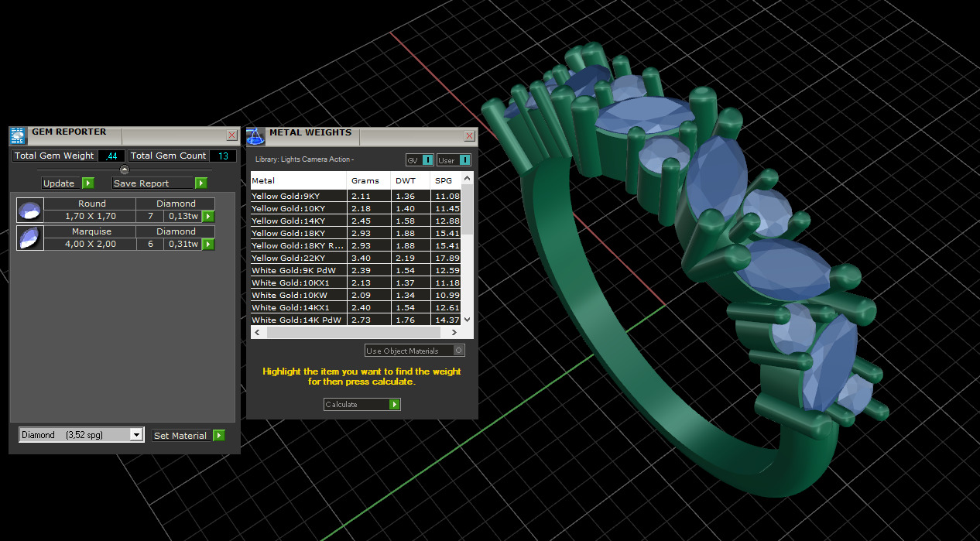Select the Yellow Gold:18KY R... row

(x=356, y=246)
